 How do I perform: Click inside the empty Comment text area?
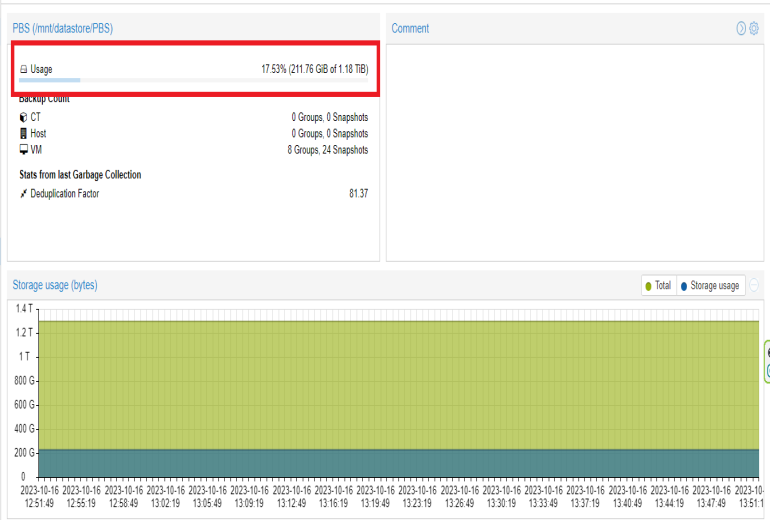pyautogui.click(x=574, y=150)
